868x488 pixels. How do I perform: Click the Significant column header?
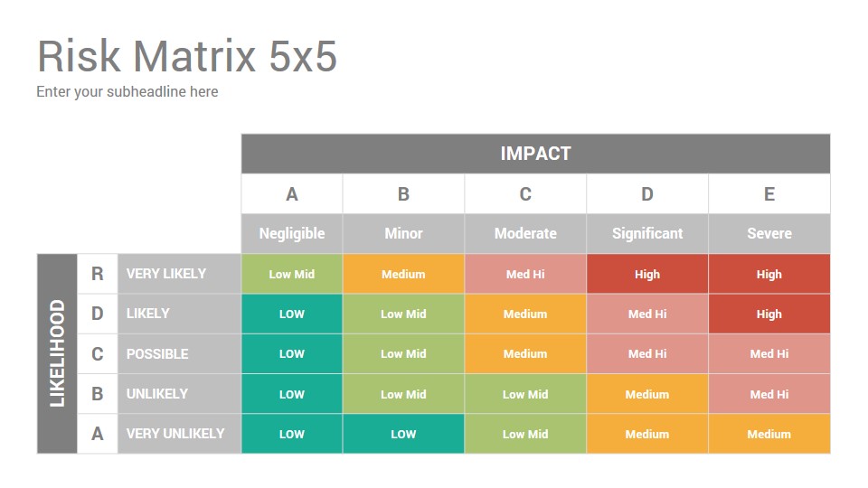click(x=647, y=233)
